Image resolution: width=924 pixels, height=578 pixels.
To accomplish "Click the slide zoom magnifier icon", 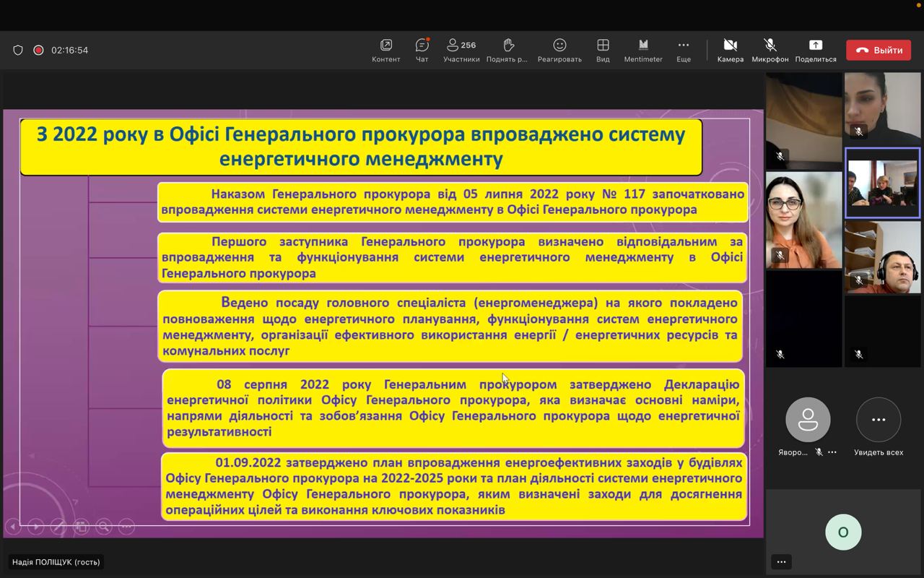I will click(x=103, y=527).
